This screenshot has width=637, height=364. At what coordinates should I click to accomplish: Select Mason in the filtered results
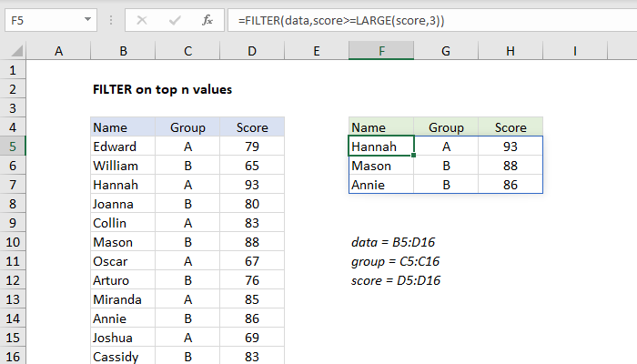point(381,166)
